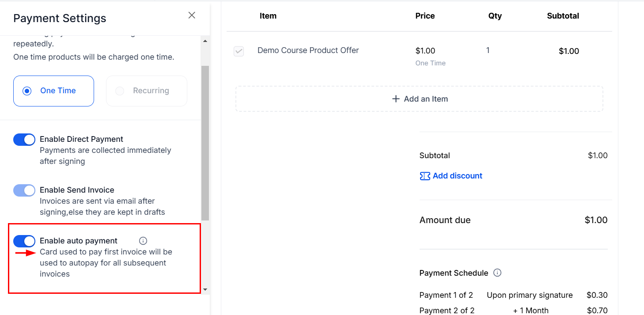Toggle Enable auto payment switch
Viewport: 644px width, 315px height.
click(x=24, y=241)
